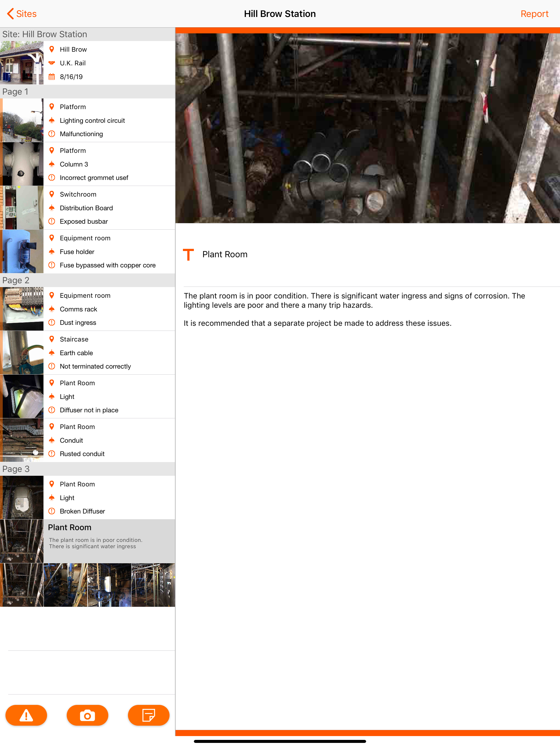This screenshot has height=747, width=560.
Task: Select U.K. Rail client text
Action: [73, 63]
